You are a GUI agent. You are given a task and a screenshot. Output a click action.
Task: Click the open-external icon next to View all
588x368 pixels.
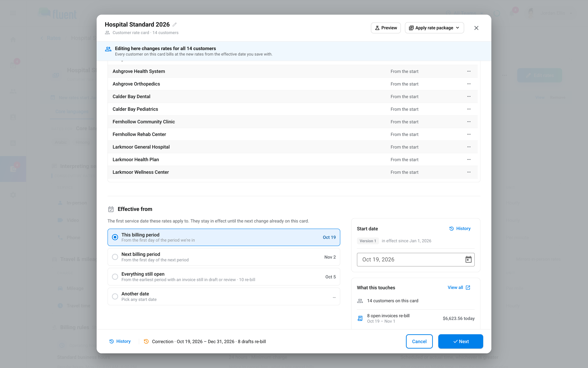coord(468,288)
